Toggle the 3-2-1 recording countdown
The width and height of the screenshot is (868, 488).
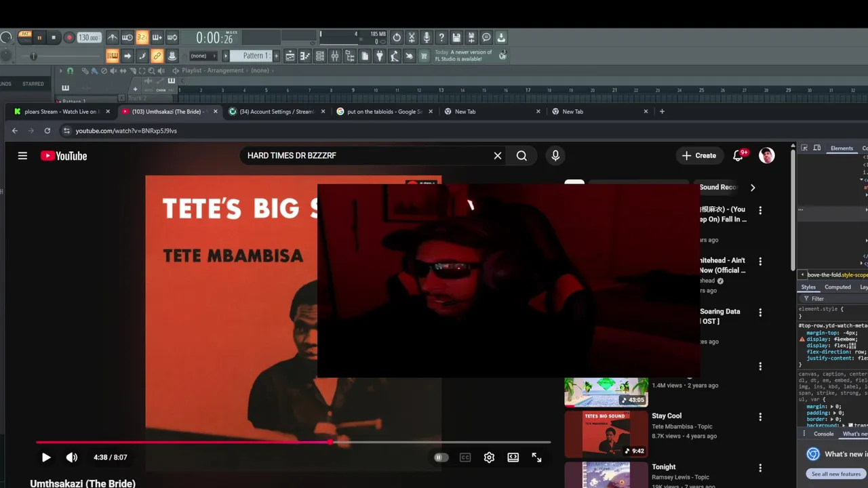point(142,37)
